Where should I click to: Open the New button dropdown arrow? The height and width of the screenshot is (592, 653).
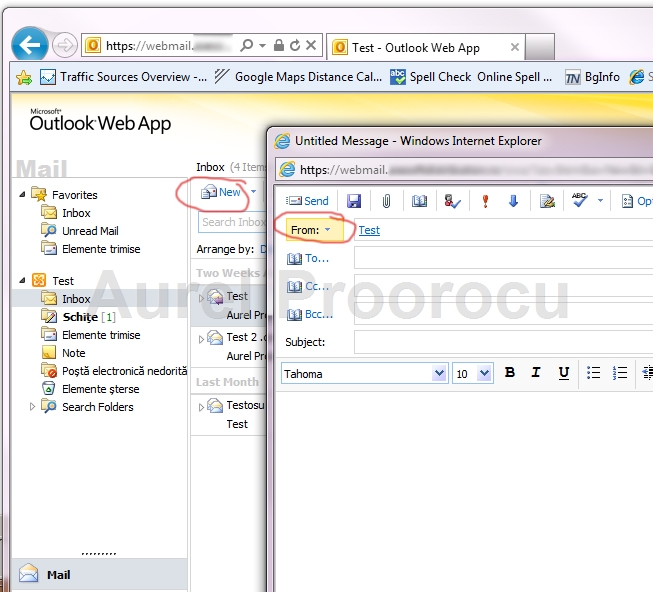(x=253, y=192)
